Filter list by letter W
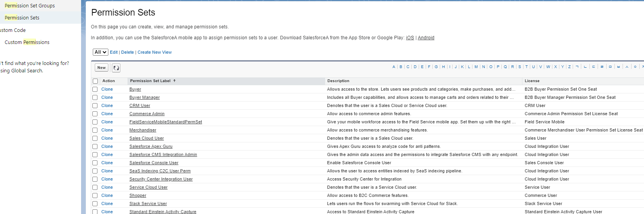This screenshot has height=214, width=644. pyautogui.click(x=548, y=67)
